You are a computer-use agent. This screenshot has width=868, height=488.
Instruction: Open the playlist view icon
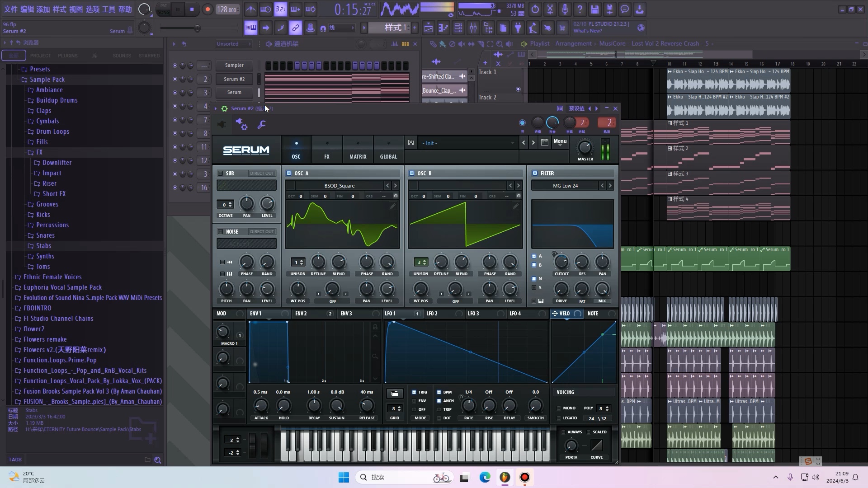(x=428, y=28)
